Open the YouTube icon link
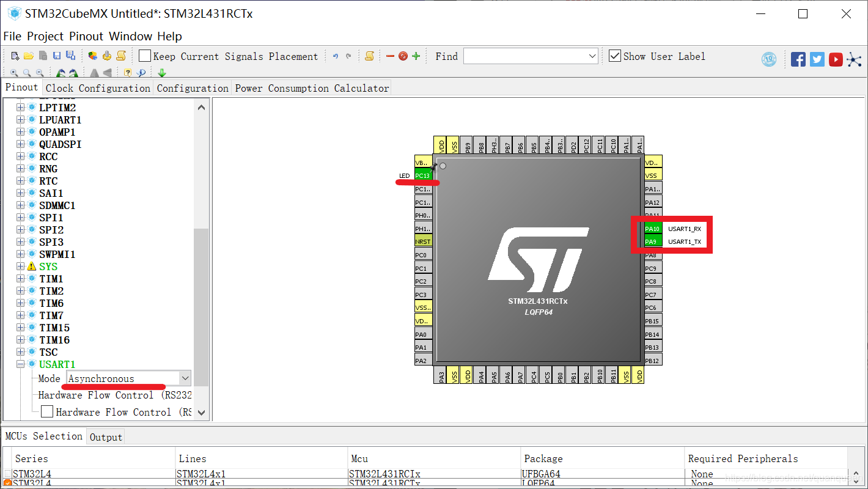The width and height of the screenshot is (868, 489). 836,59
